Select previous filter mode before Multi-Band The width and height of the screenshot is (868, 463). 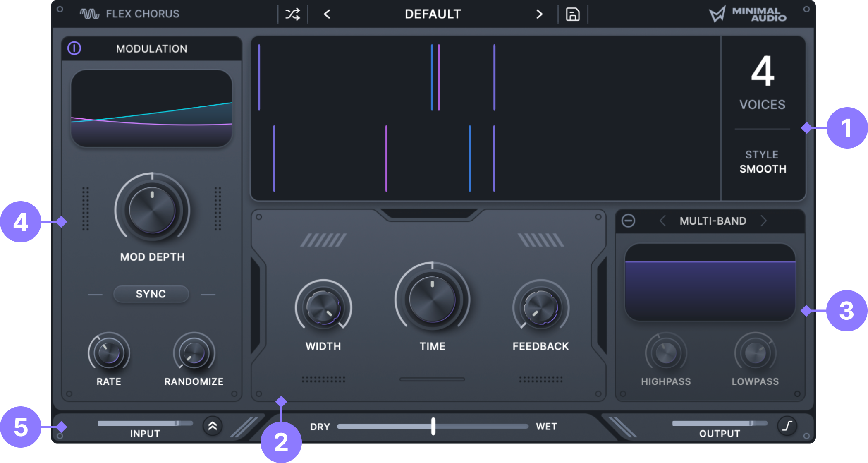(x=662, y=221)
